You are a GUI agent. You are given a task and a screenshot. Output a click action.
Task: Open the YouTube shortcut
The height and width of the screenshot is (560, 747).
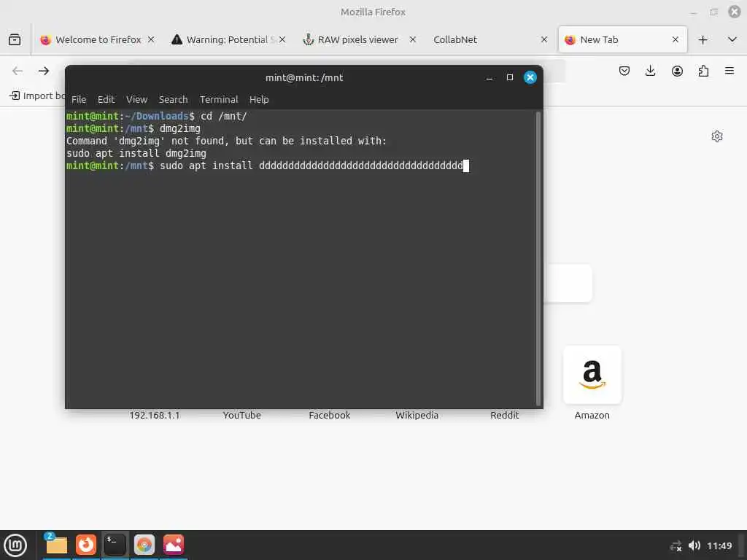point(242,415)
